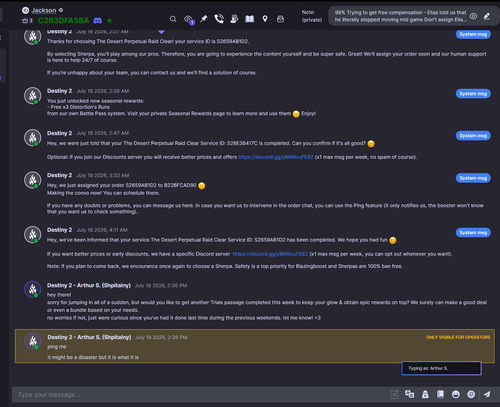Open the templates book icon in the message bar

pyautogui.click(x=440, y=394)
